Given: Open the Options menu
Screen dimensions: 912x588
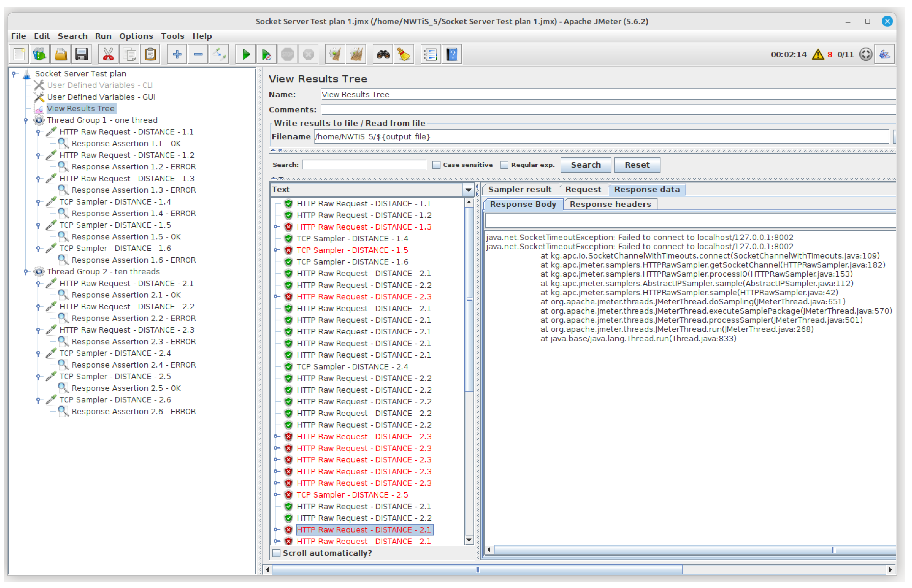Looking at the screenshot, I should click(x=136, y=36).
